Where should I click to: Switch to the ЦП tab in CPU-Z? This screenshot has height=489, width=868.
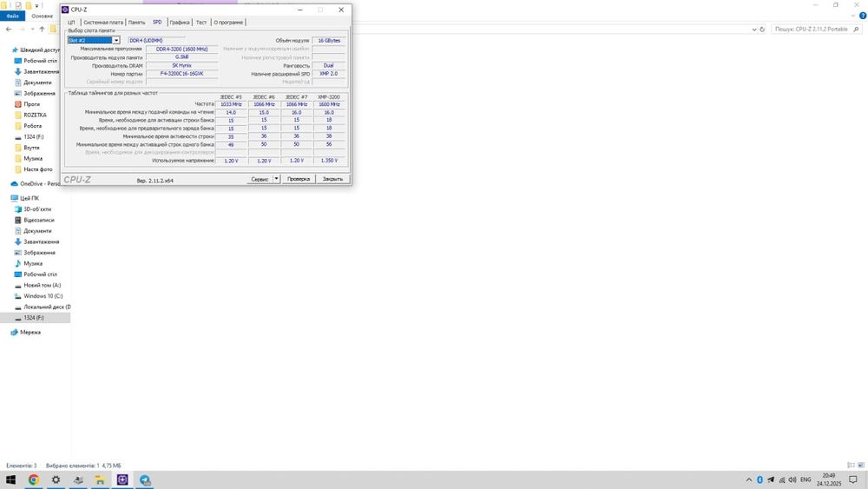tap(71, 23)
